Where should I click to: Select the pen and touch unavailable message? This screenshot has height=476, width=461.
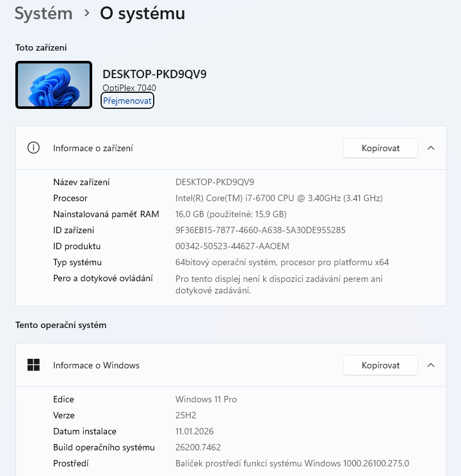(279, 284)
